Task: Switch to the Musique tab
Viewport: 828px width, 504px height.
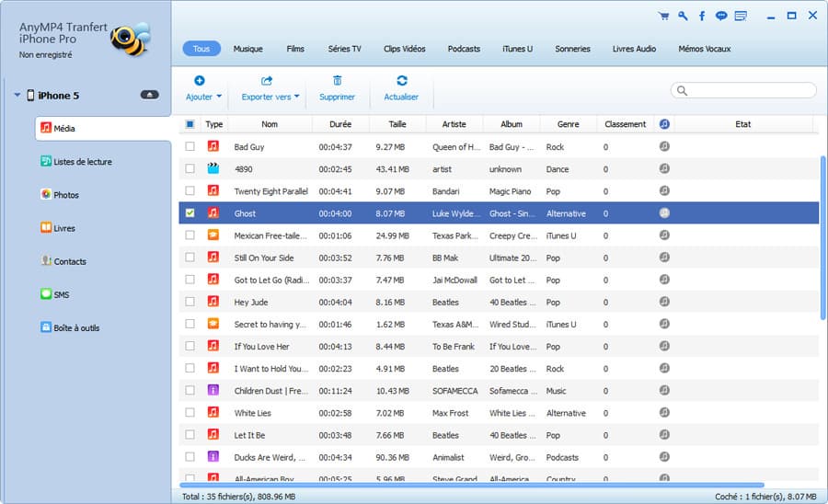Action: [247, 49]
